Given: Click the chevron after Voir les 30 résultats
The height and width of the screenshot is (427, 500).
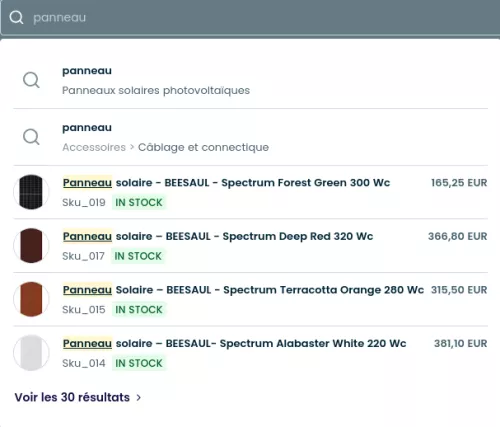Looking at the screenshot, I should (x=138, y=398).
